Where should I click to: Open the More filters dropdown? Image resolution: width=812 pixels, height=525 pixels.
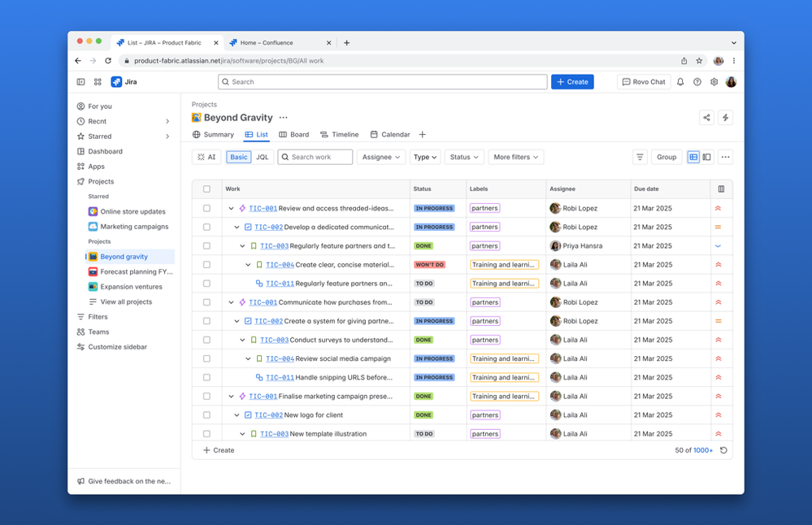click(516, 157)
